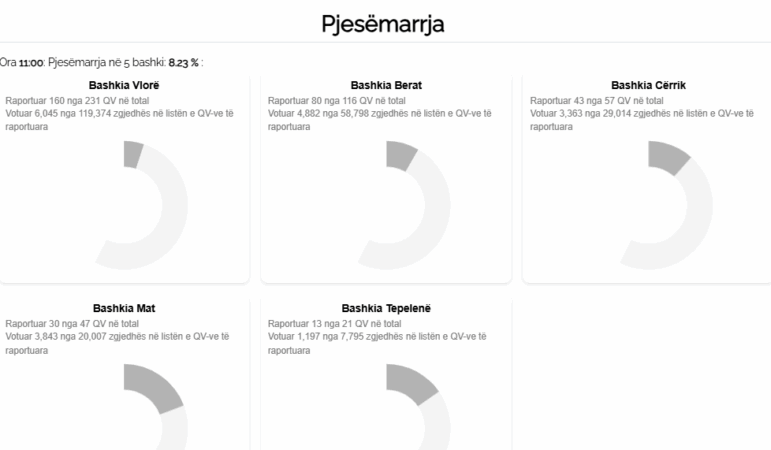Image resolution: width=771 pixels, height=450 pixels.
Task: Click the Pjesëmarrja page heading
Action: [x=383, y=24]
